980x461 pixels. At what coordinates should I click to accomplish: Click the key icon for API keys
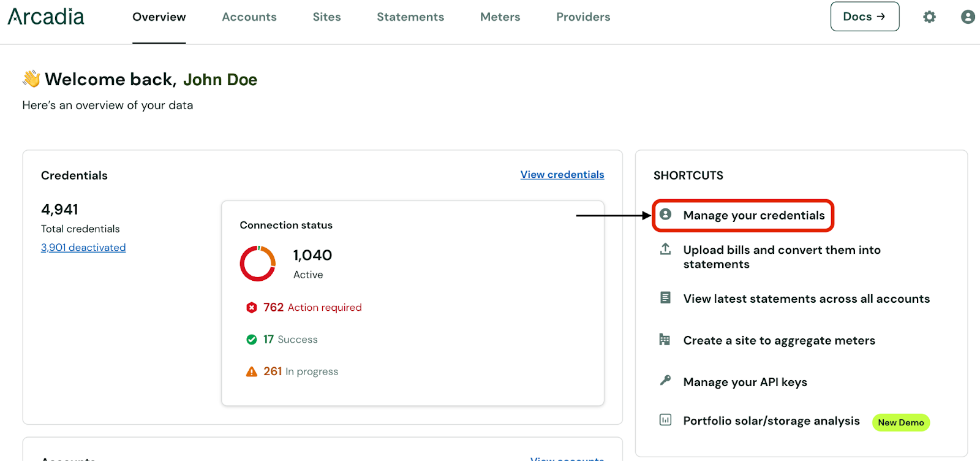(x=665, y=381)
